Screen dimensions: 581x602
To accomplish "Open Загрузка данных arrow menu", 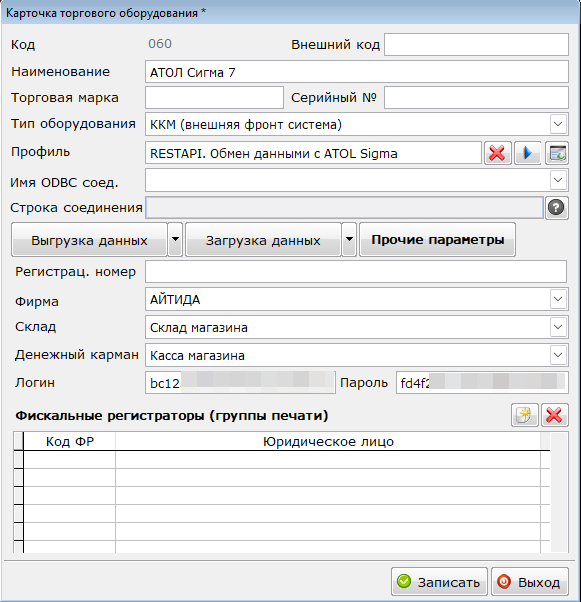I will [x=349, y=239].
